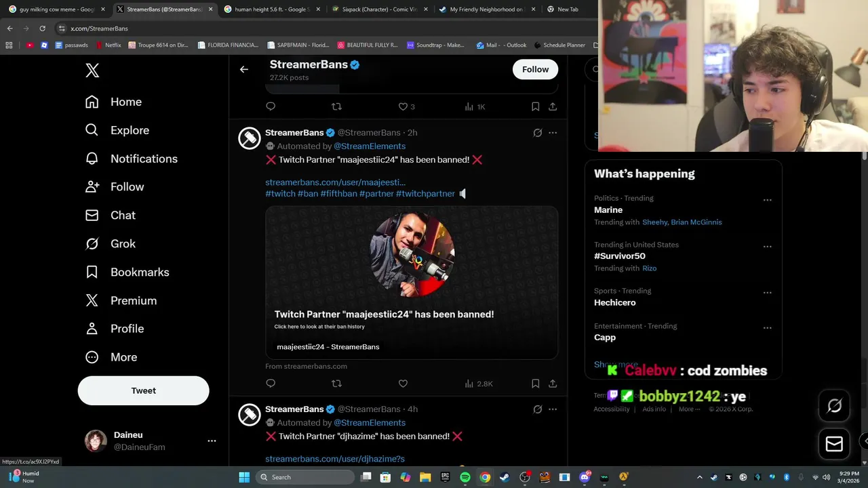Share the maajeestiic24 ban post

[553, 384]
